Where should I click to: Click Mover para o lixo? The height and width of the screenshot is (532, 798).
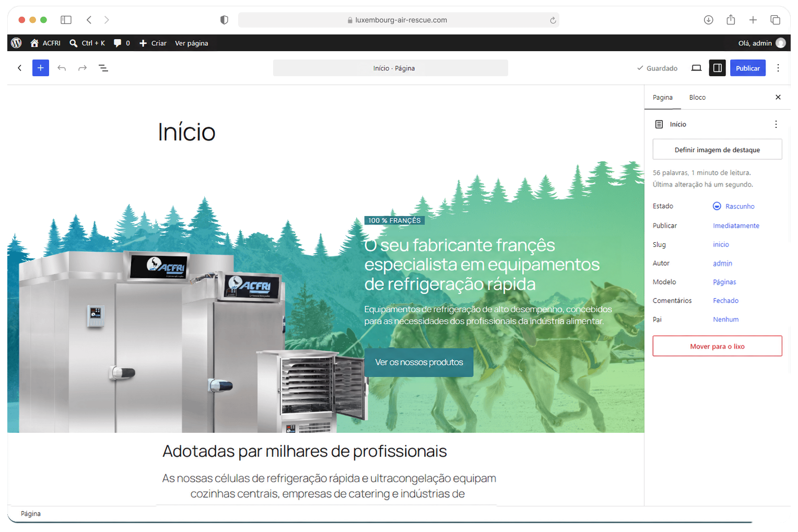[x=717, y=346]
